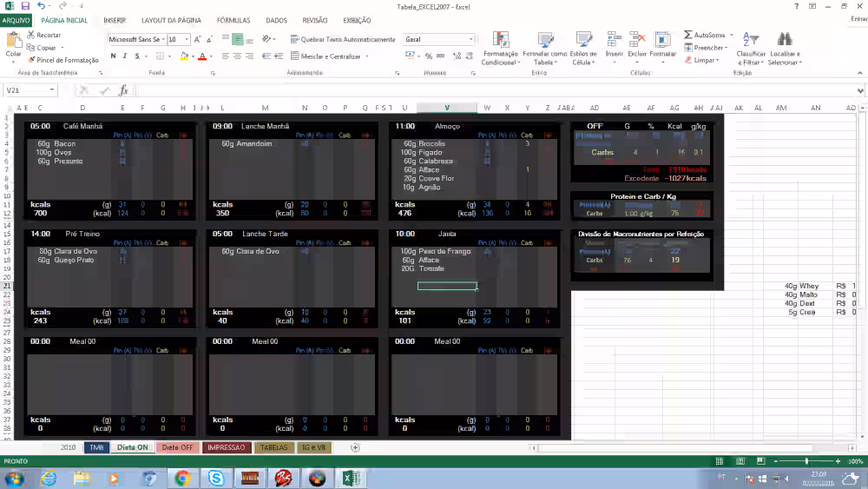Open Formatar como Tabela gallery
The image size is (868, 489).
pos(545,49)
